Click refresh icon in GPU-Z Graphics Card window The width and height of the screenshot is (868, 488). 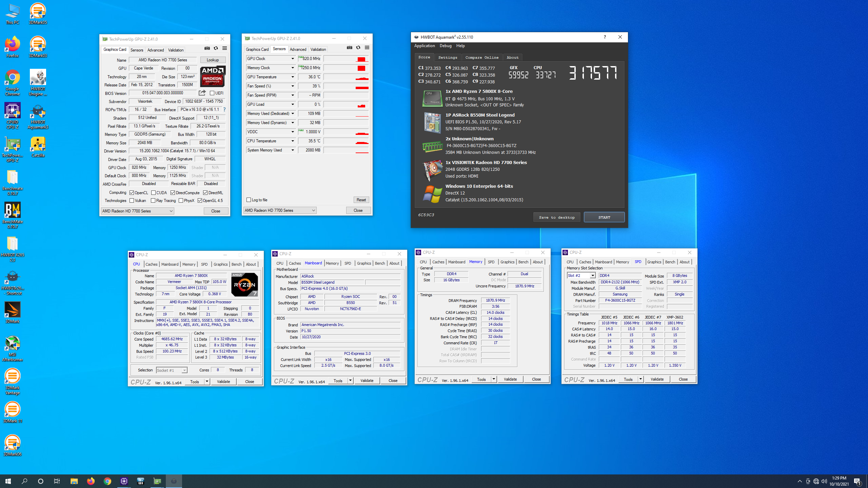[216, 48]
